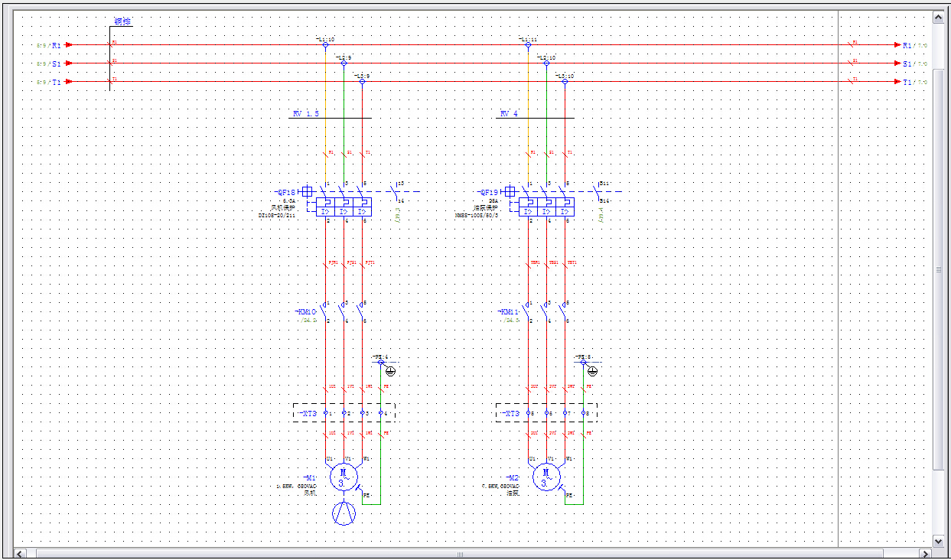This screenshot has width=951, height=560.
Task: Click the horizontal scrollbar thumb
Action: point(459,553)
